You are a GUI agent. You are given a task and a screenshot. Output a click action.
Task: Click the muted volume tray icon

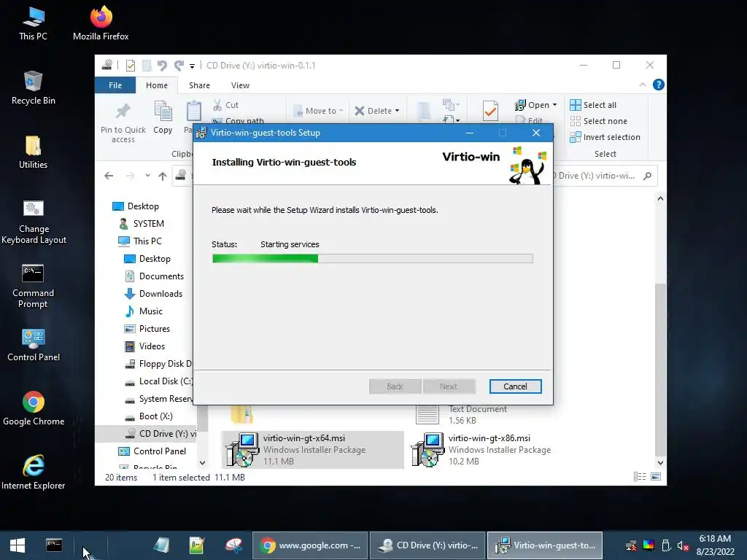pyautogui.click(x=683, y=545)
